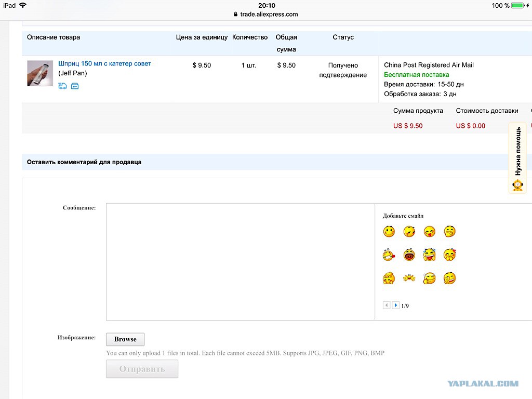
Task: Open the Нужна помощь help robot widget
Action: 518,158
